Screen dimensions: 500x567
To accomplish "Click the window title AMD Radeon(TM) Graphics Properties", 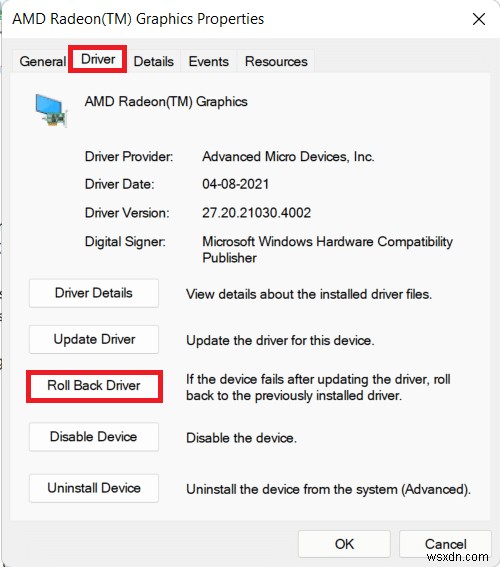I will click(x=138, y=19).
